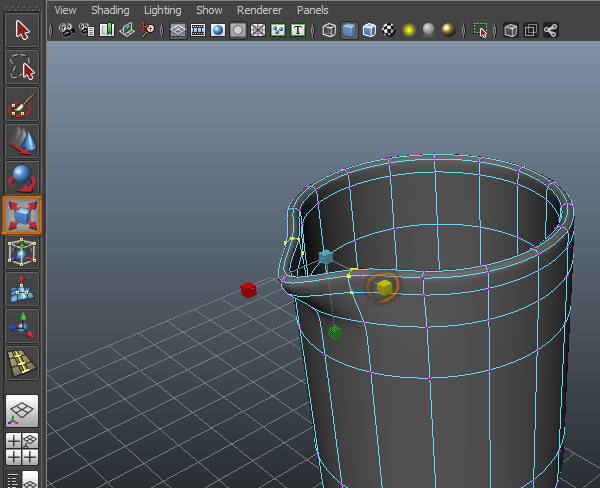Viewport: 600px width, 488px height.
Task: Switch to the Move tool
Action: click(x=22, y=141)
